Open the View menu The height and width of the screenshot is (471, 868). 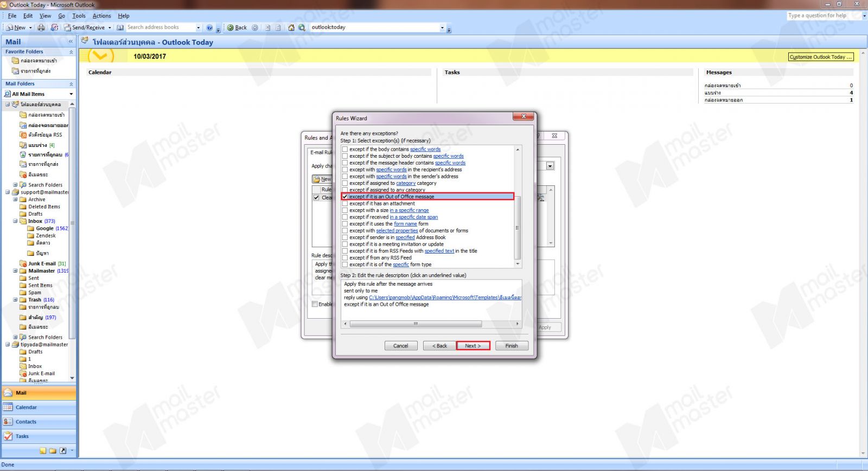pos(46,16)
